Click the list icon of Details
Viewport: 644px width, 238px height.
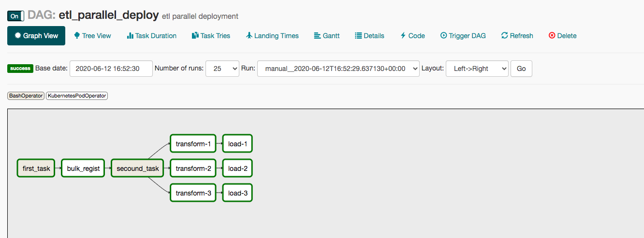(358, 36)
